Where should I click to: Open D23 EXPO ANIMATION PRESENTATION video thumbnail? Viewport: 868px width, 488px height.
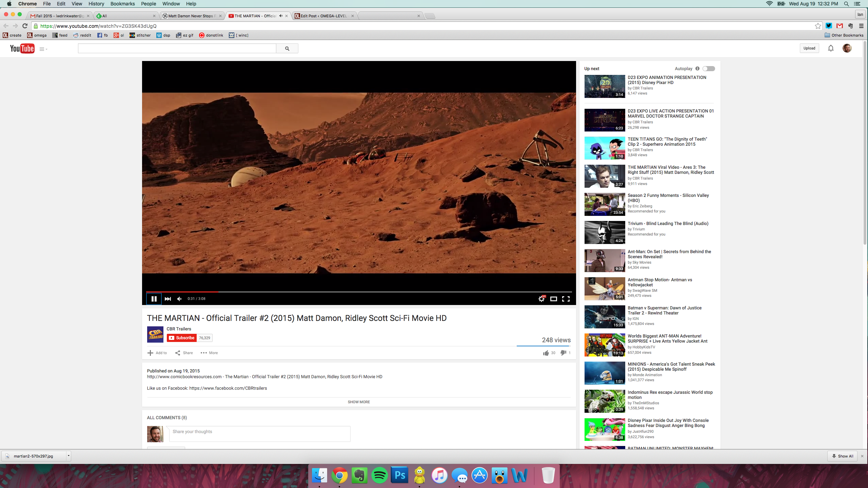605,86
